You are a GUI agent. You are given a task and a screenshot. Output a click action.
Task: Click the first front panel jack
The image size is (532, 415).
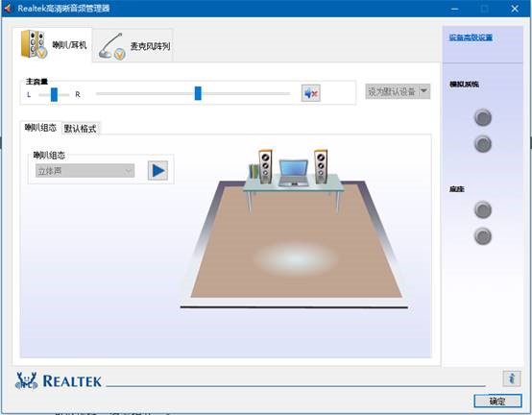point(483,209)
